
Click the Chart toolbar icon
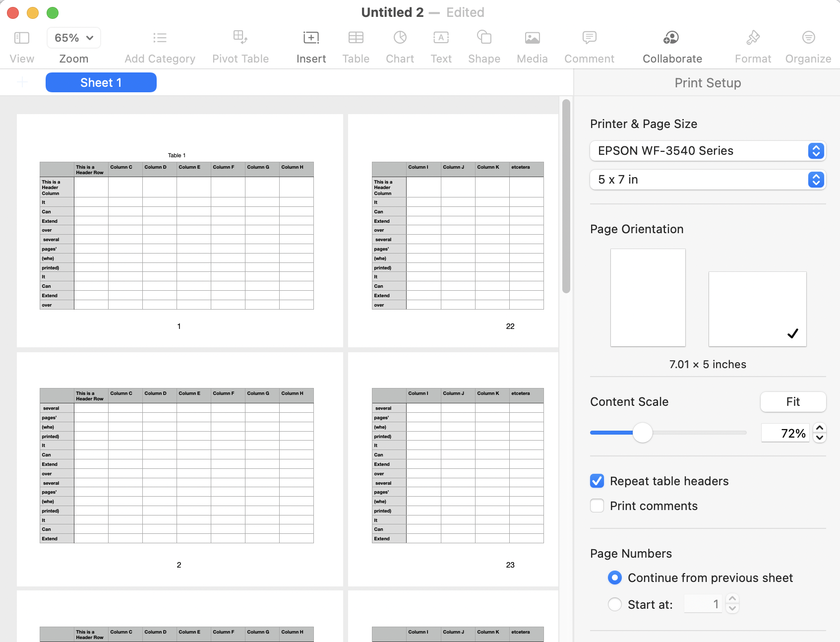pyautogui.click(x=400, y=37)
